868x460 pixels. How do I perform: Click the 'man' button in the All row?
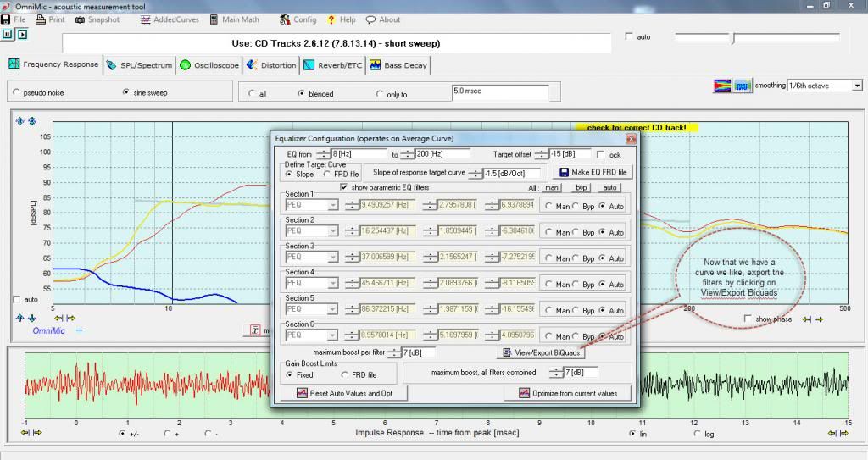point(551,188)
